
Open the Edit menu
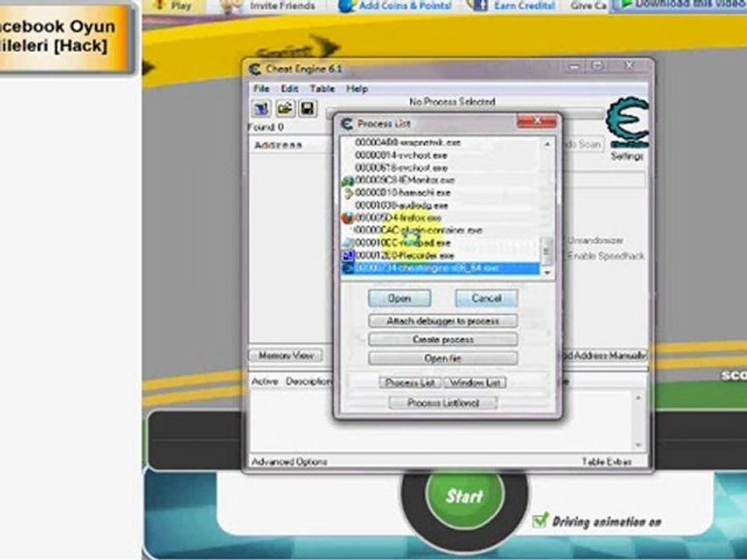[289, 89]
